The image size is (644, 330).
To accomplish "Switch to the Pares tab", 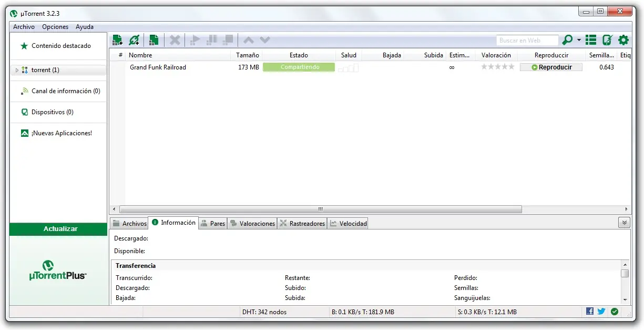I will [x=212, y=224].
